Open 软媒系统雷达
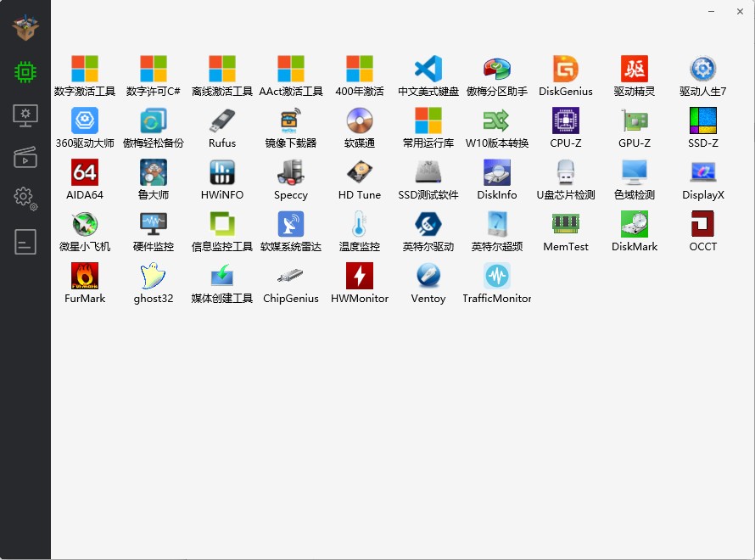The width and height of the screenshot is (755, 560). point(291,232)
